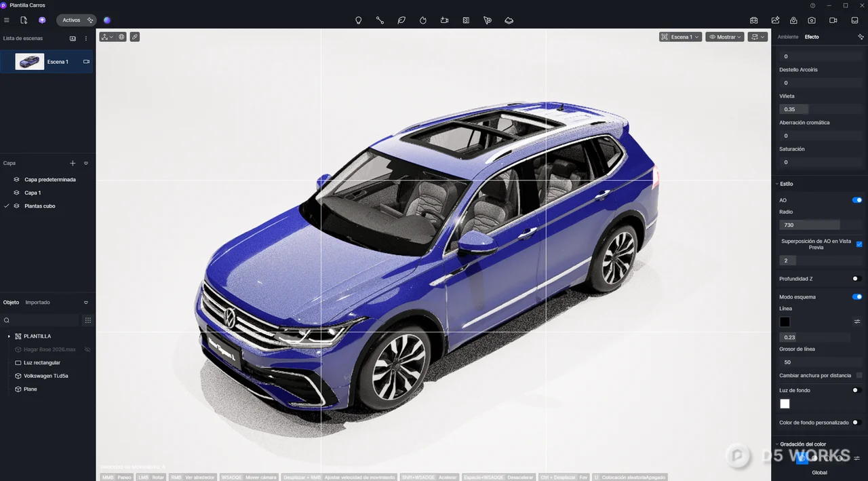Viewport: 868px width, 481px height.
Task: Switch to the Efecto tab
Action: coord(812,37)
